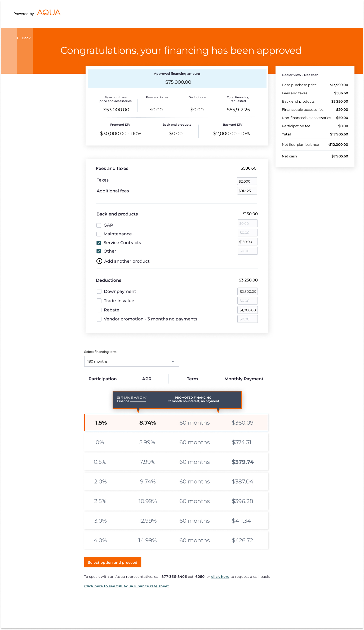Click the Base purchase price $13,999.00 value

(x=339, y=85)
